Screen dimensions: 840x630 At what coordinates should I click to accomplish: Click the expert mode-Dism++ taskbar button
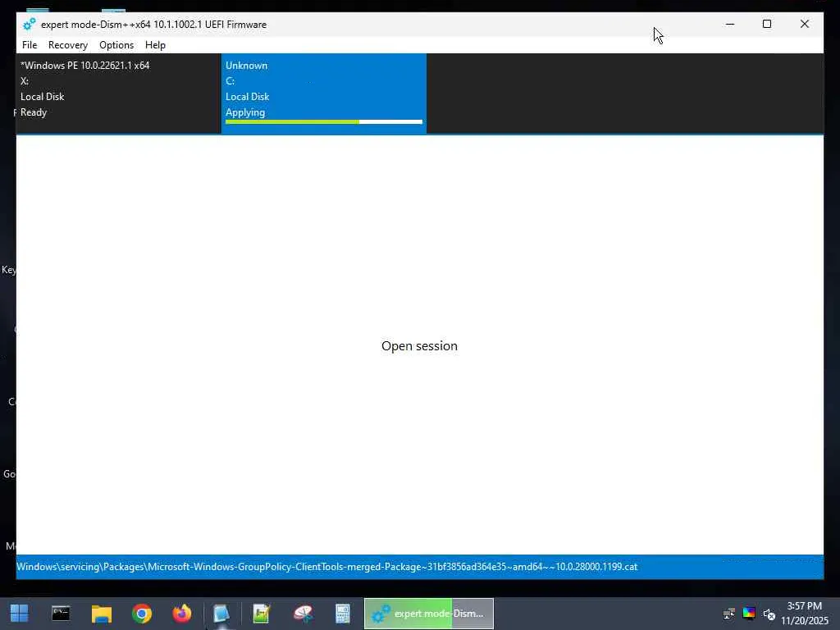pyautogui.click(x=428, y=614)
